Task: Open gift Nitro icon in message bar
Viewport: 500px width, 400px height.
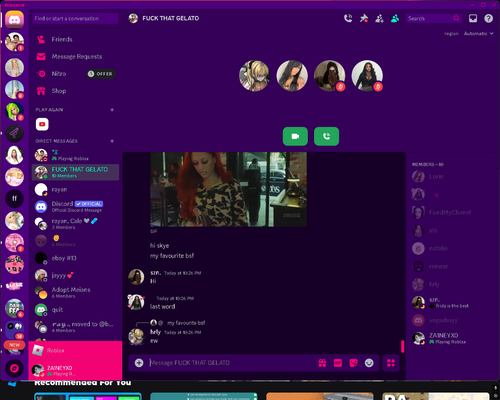Action: pos(322,363)
